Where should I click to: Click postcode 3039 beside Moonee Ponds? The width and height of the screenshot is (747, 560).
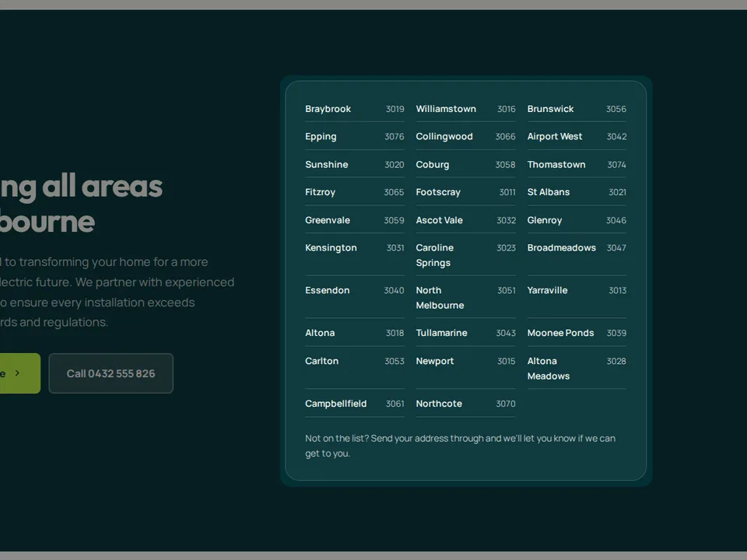tap(616, 333)
